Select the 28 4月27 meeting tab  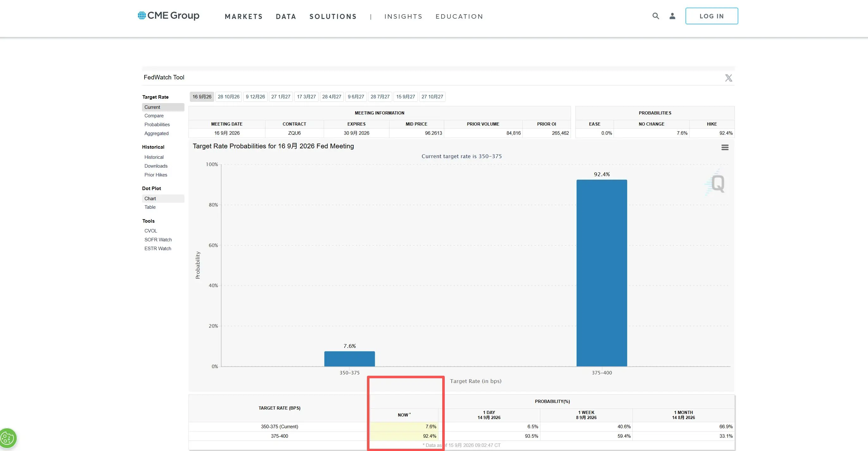(x=332, y=97)
